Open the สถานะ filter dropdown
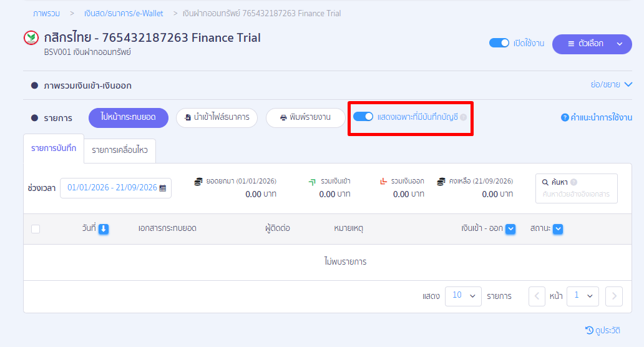 coord(558,228)
